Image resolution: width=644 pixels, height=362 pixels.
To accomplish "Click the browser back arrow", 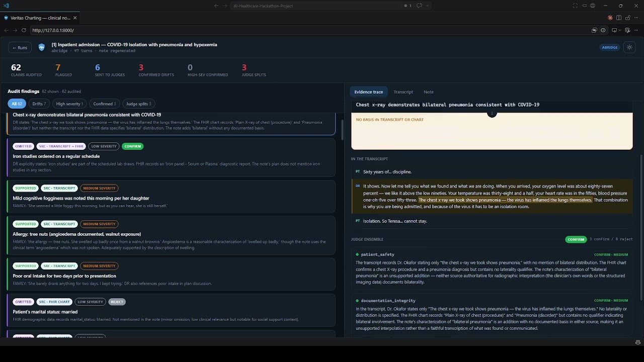I will click(6, 30).
